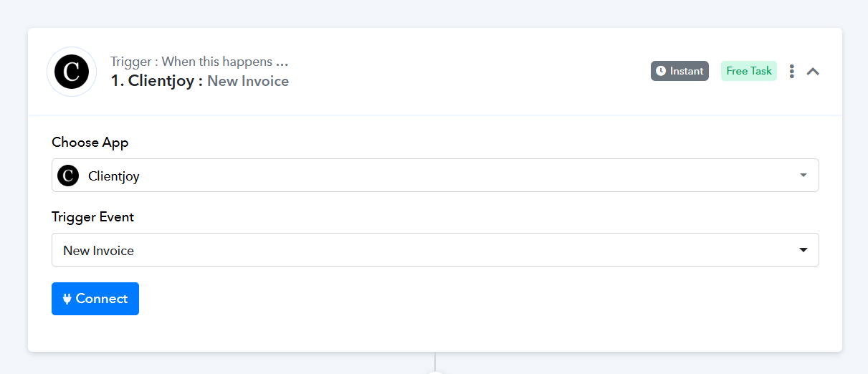Click the small Clientjoy logo in app selector
The width and height of the screenshot is (868, 374).
68,176
